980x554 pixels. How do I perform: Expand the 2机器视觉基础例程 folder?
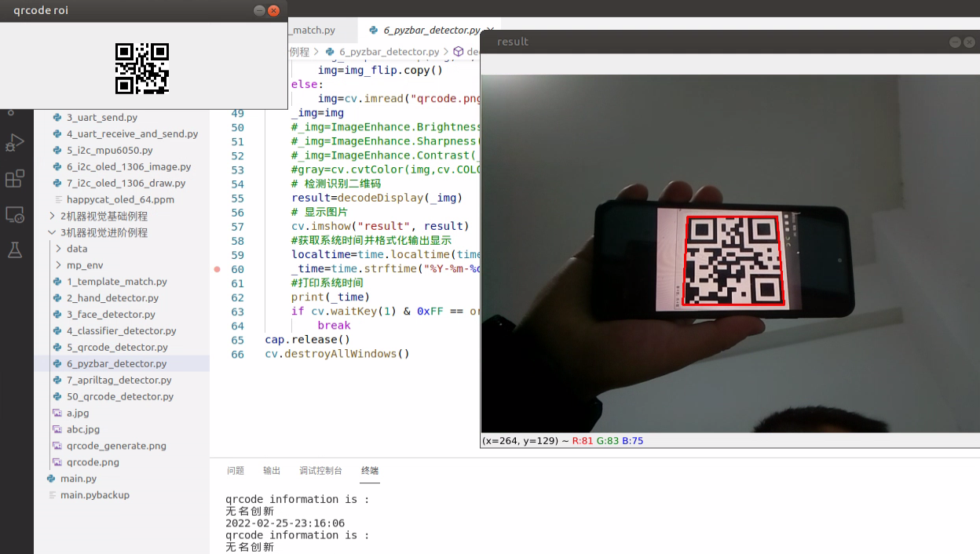(104, 216)
